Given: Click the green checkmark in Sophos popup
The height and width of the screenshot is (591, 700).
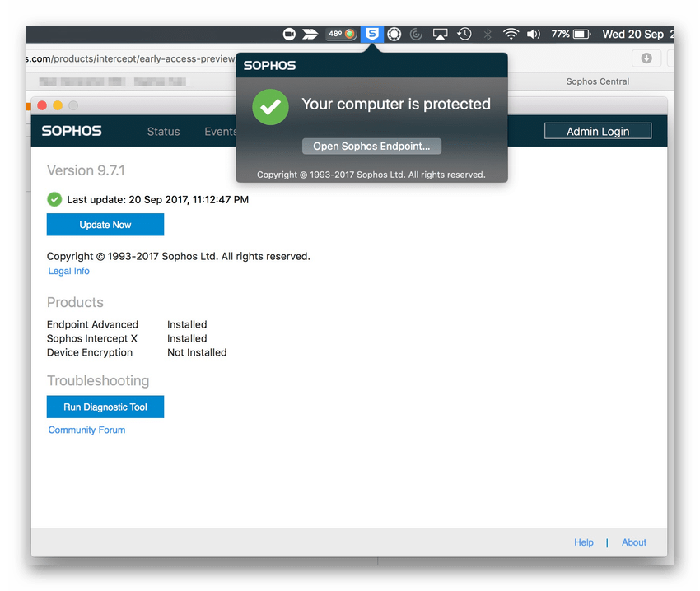Looking at the screenshot, I should pos(271,107).
